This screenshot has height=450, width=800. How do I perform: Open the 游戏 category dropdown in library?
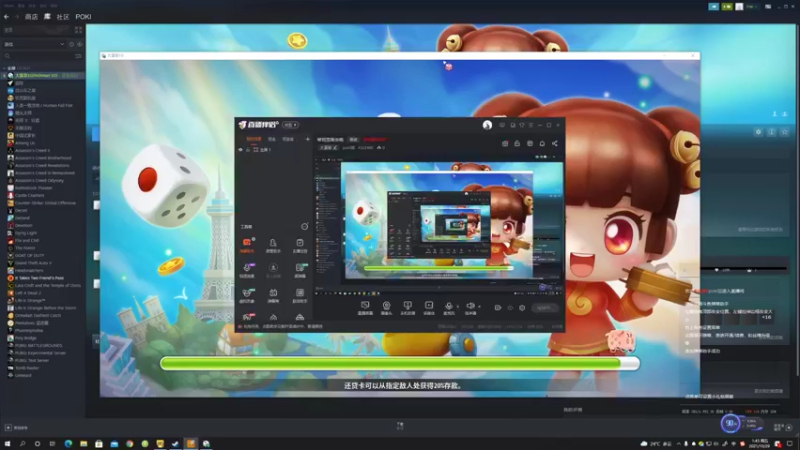pos(34,44)
